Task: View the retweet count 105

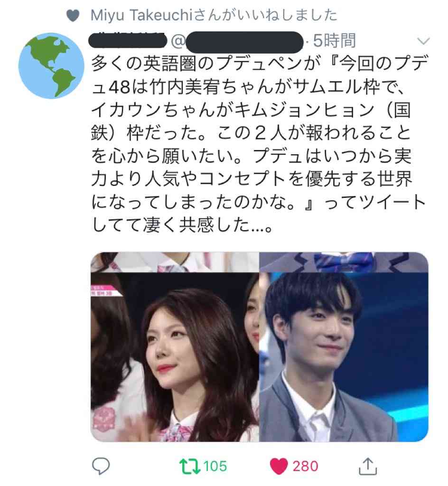Action: coord(215,466)
